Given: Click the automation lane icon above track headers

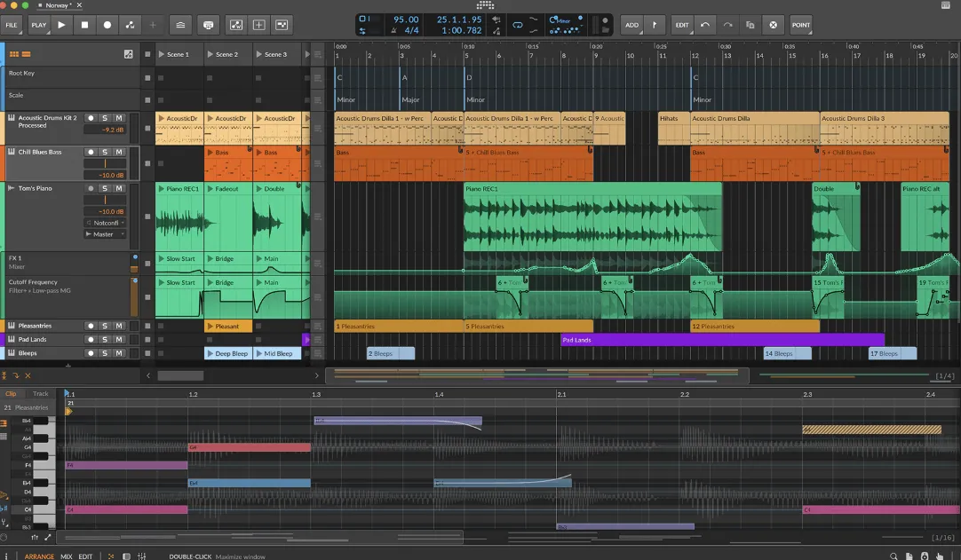Looking at the screenshot, I should coord(128,54).
